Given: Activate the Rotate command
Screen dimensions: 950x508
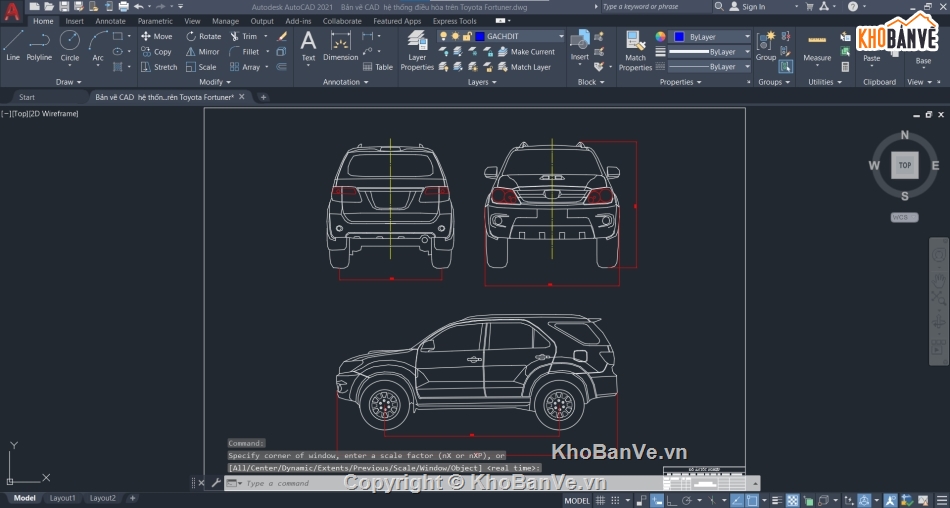Looking at the screenshot, I should tap(204, 36).
